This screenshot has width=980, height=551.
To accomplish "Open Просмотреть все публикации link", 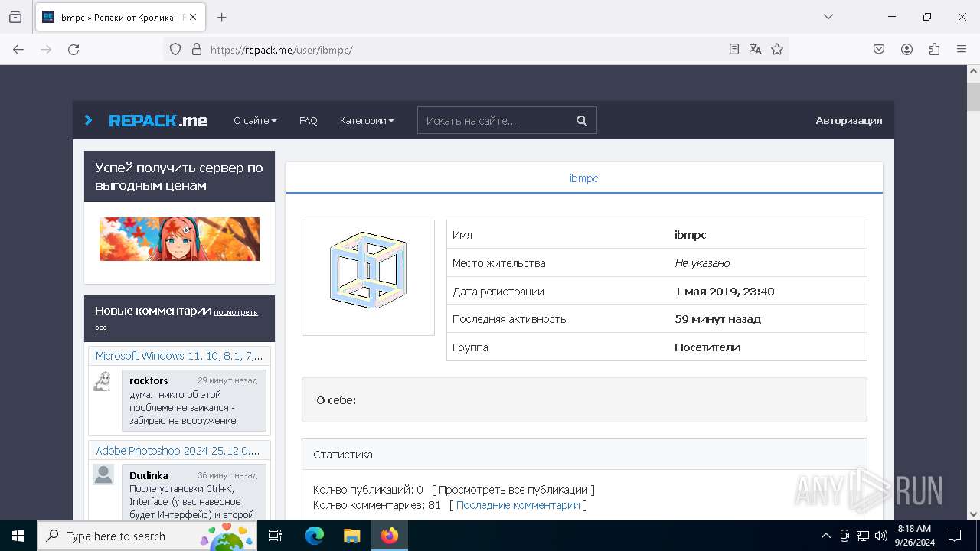I will [x=513, y=490].
